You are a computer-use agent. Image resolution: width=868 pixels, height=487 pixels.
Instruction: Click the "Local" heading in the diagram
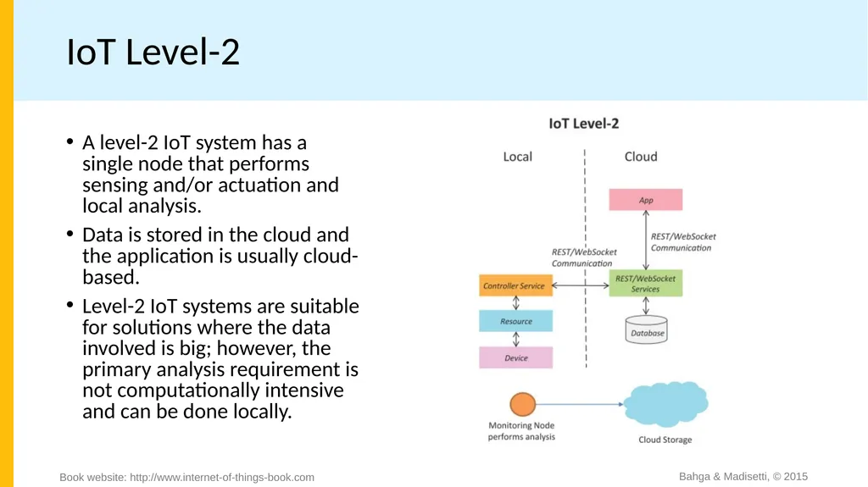pyautogui.click(x=518, y=157)
